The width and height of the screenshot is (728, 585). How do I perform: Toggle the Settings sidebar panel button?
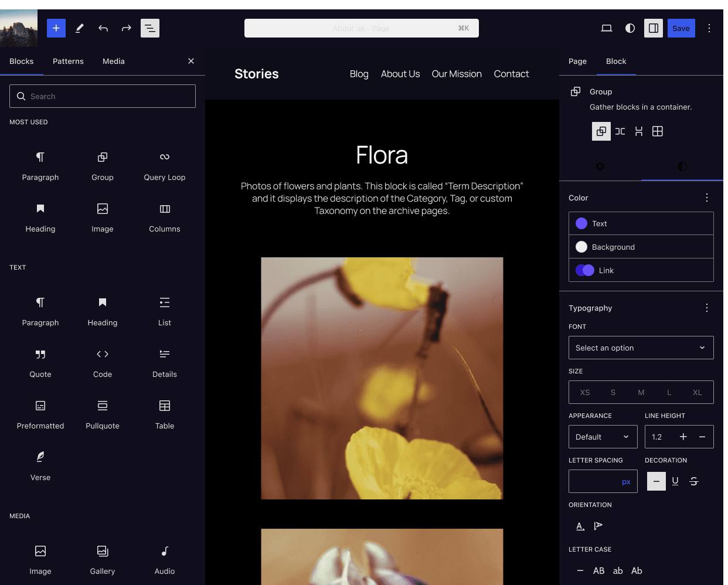pyautogui.click(x=654, y=28)
